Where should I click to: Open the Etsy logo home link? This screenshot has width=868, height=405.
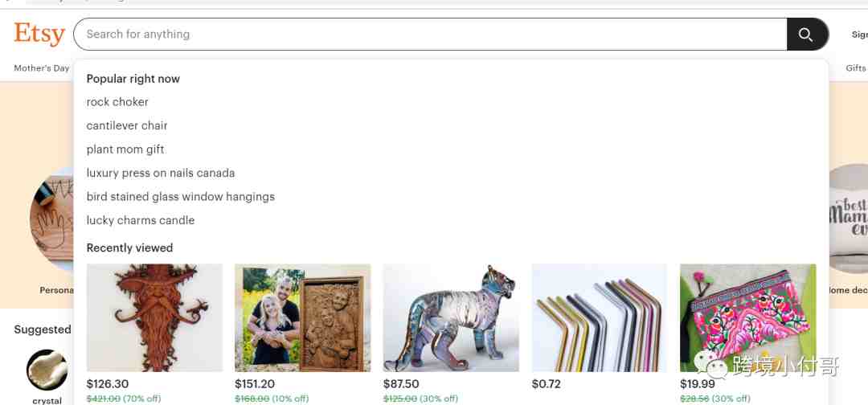coord(39,34)
